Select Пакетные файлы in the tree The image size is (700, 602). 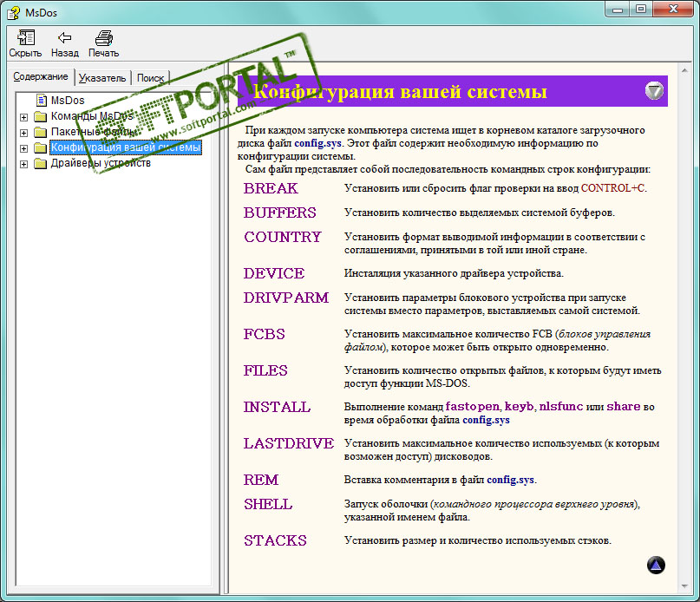tap(94, 132)
